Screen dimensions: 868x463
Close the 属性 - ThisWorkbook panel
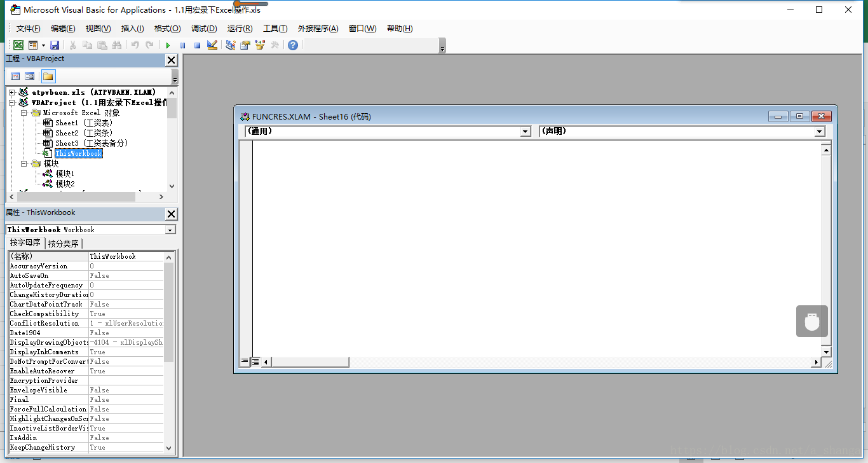[172, 214]
